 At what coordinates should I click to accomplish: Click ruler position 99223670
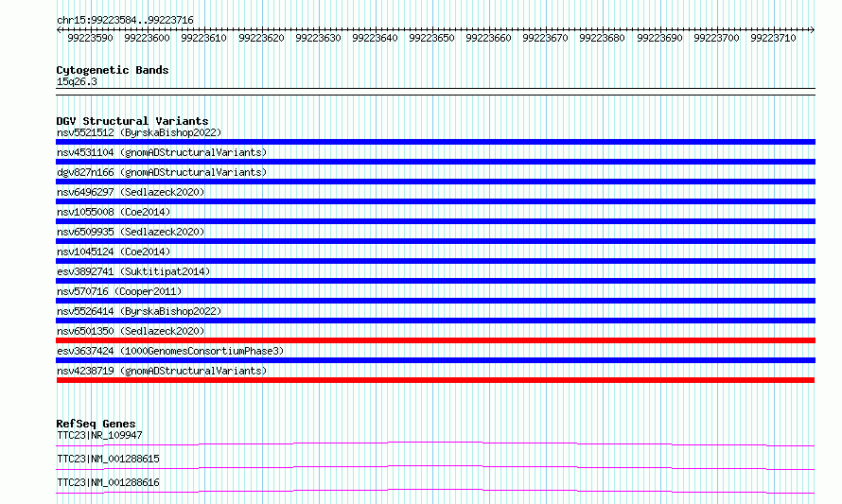pos(546,38)
